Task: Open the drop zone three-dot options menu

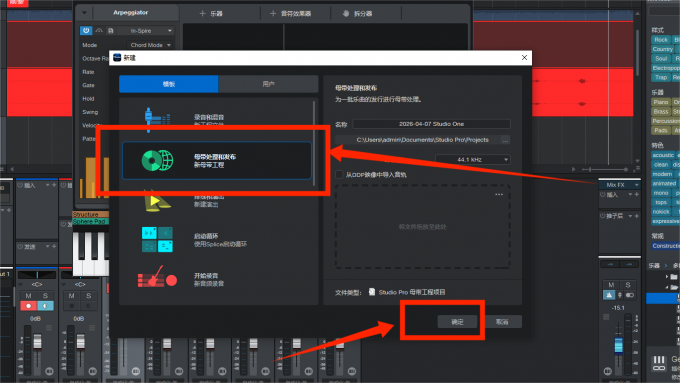Action: 499,194
